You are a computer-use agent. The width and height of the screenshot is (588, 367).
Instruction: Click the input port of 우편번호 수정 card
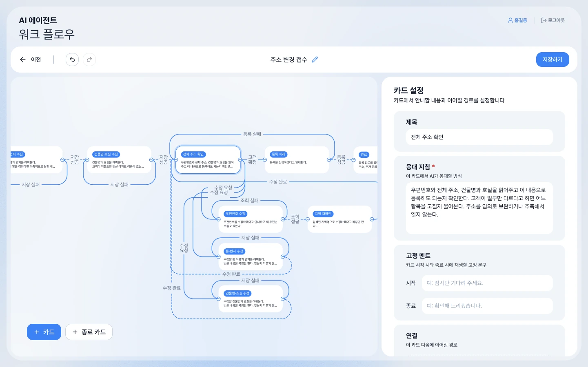click(x=219, y=219)
